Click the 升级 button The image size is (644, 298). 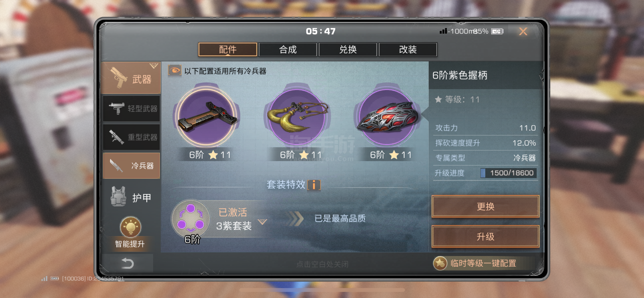(x=485, y=237)
